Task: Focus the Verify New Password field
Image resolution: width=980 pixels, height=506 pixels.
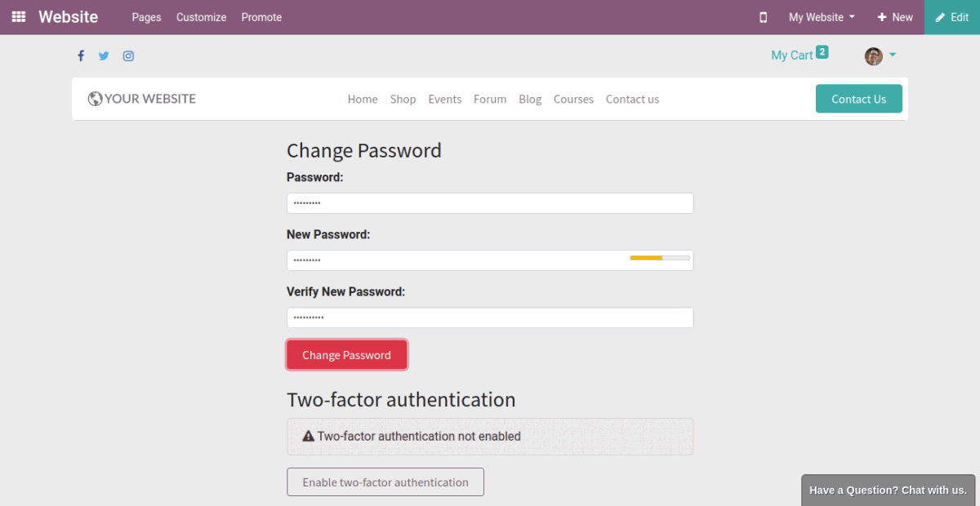Action: [x=490, y=317]
